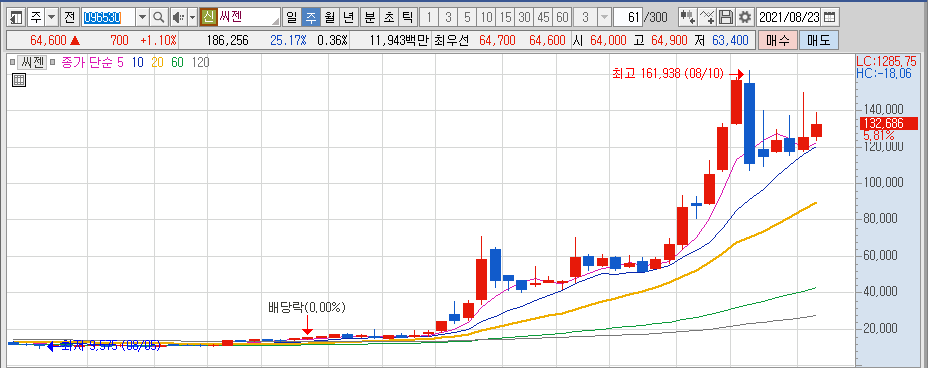Select the 5 interval button
The image size is (928, 368).
coord(468,17)
